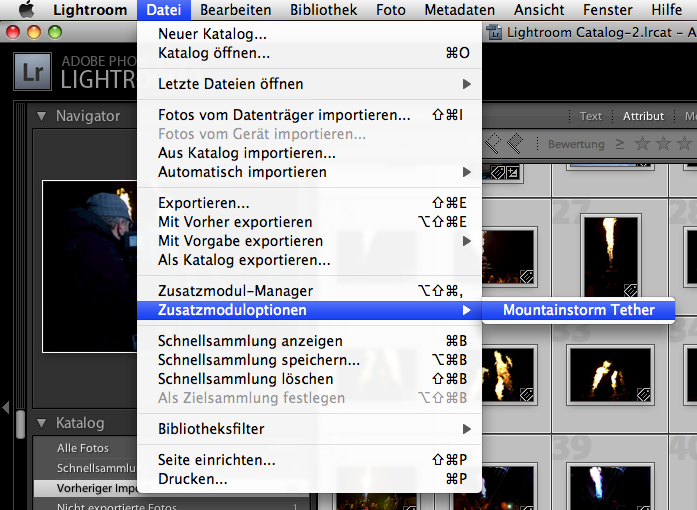The height and width of the screenshot is (510, 697).
Task: Click the right-hand flag filter icon
Action: point(515,143)
